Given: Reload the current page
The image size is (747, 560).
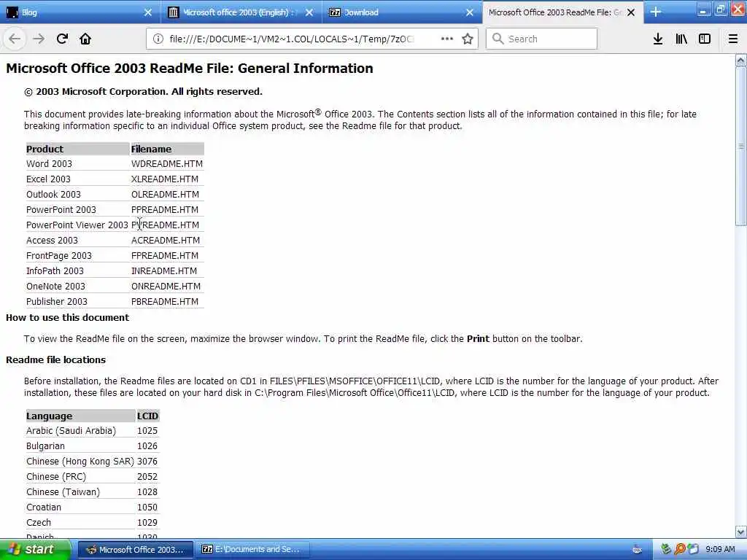Looking at the screenshot, I should (62, 39).
